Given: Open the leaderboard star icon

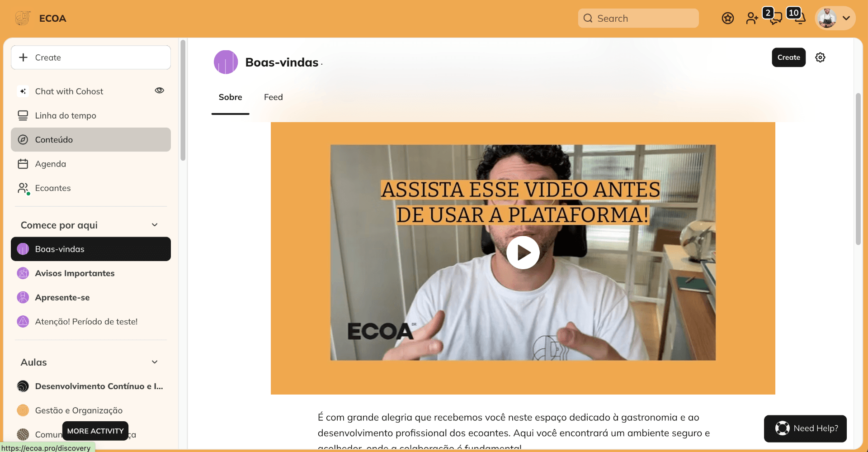Looking at the screenshot, I should [x=728, y=18].
